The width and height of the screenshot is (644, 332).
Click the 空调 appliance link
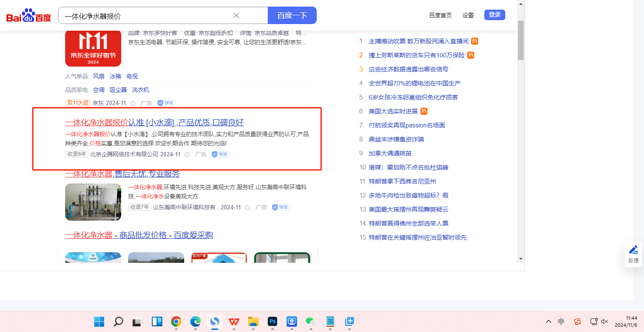point(99,90)
